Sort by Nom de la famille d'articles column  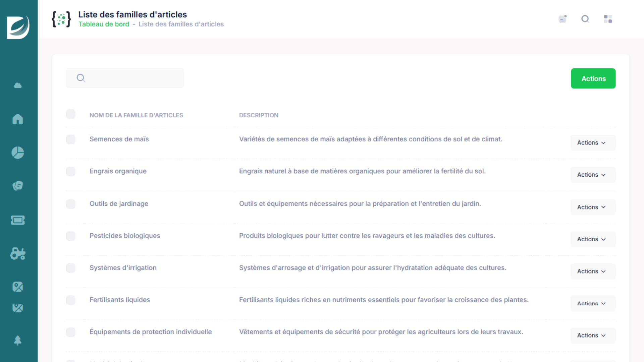(x=136, y=115)
